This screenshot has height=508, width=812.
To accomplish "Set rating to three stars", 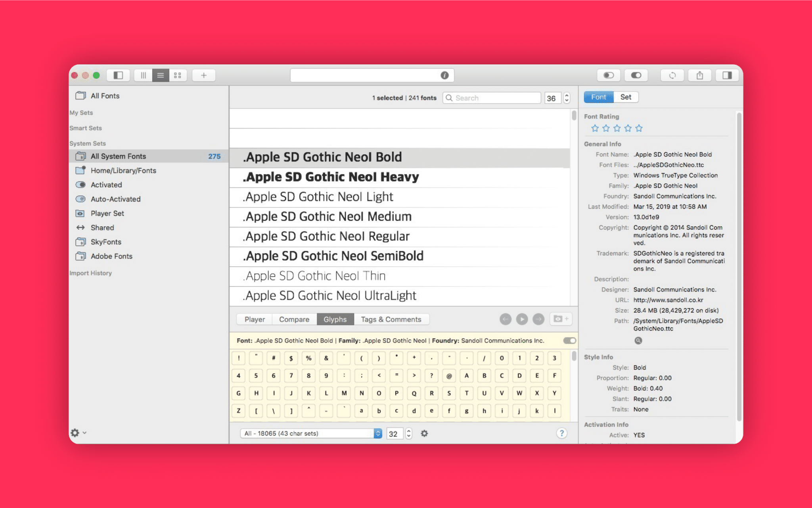I will click(617, 128).
